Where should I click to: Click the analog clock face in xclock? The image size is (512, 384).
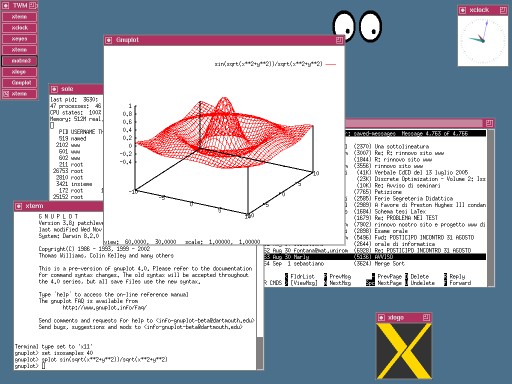pos(483,41)
